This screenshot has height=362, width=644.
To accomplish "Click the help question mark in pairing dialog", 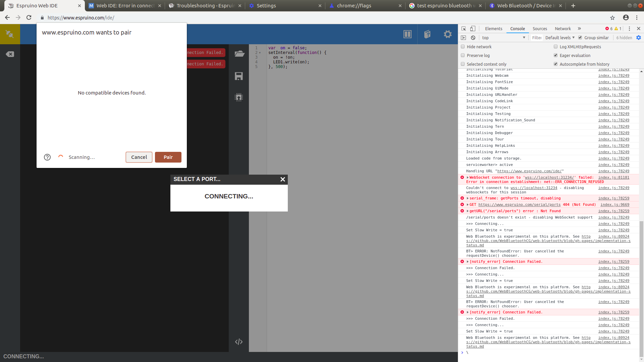I will 47,157.
